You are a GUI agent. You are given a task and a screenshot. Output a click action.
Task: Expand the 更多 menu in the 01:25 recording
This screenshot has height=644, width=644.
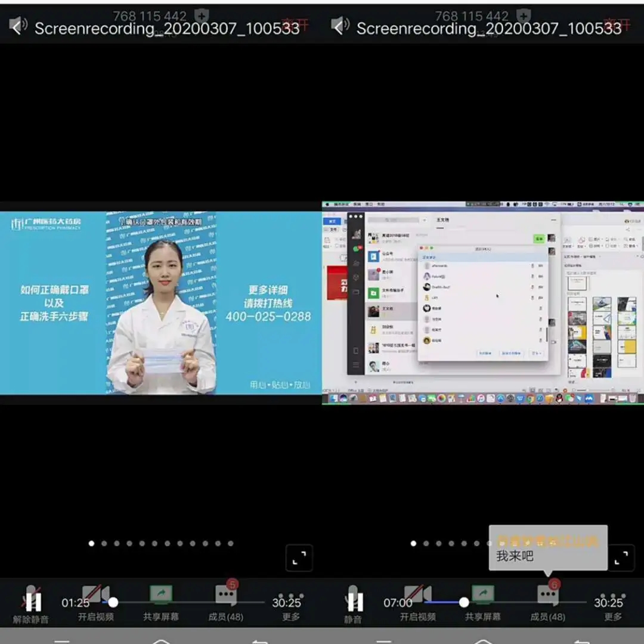(x=291, y=596)
